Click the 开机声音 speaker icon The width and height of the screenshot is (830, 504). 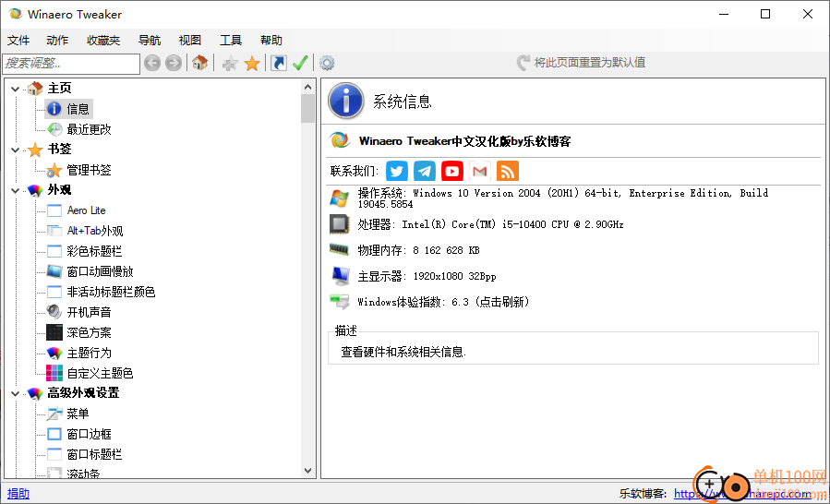54,312
